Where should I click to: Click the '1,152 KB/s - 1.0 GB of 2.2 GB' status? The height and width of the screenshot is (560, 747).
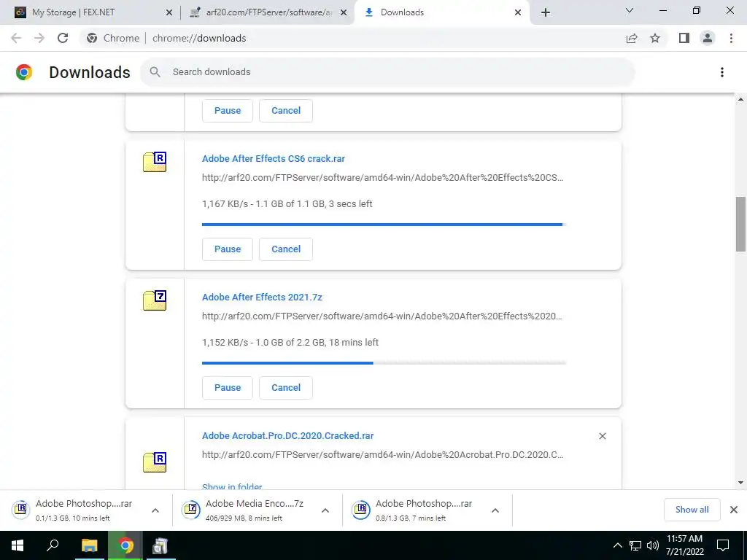tap(290, 343)
